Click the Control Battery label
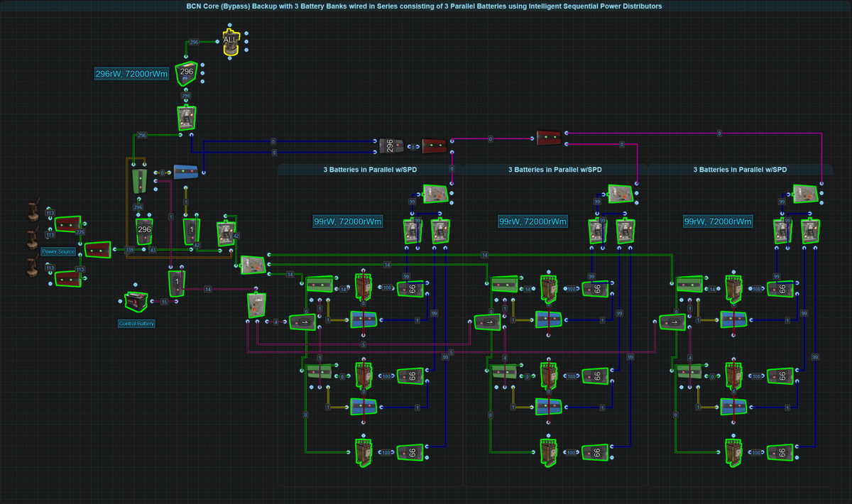852x504 pixels. tap(136, 323)
